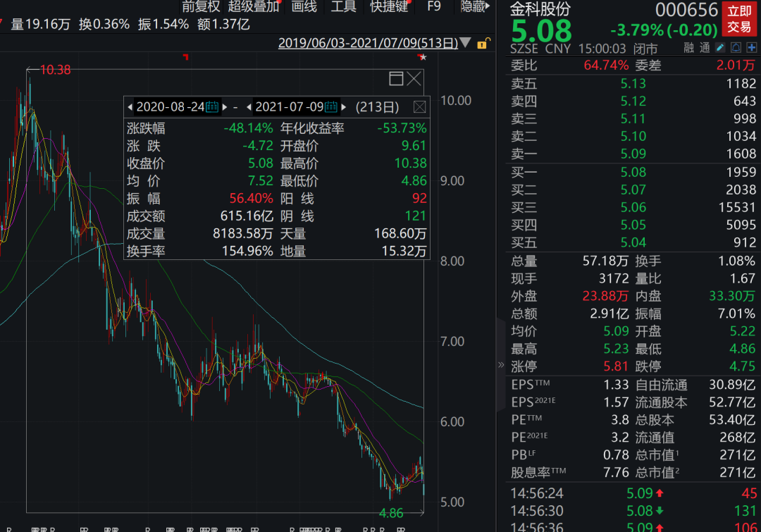Open the 工具 tools menu
The height and width of the screenshot is (532, 761).
coord(343,7)
